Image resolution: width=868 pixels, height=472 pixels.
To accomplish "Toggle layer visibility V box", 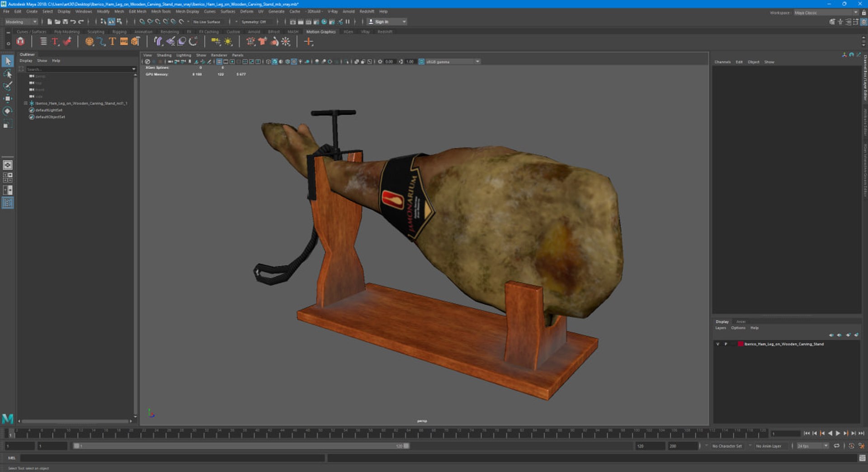I will 717,344.
